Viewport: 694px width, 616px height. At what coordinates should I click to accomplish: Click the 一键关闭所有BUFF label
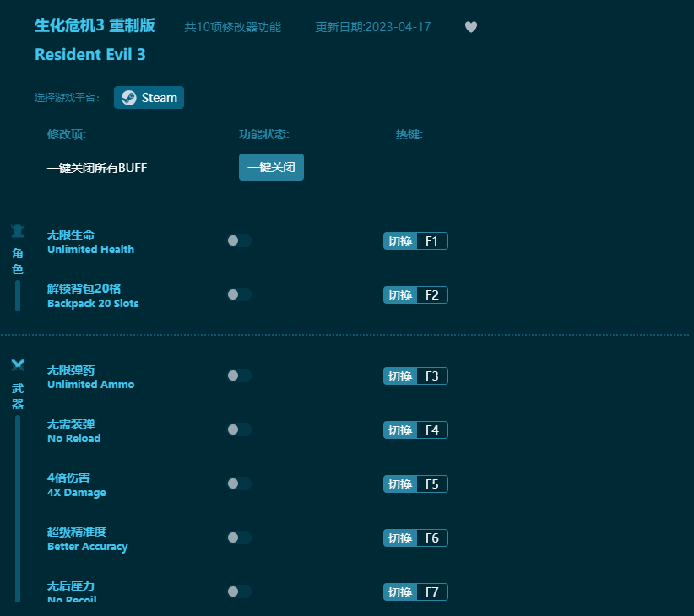(97, 168)
